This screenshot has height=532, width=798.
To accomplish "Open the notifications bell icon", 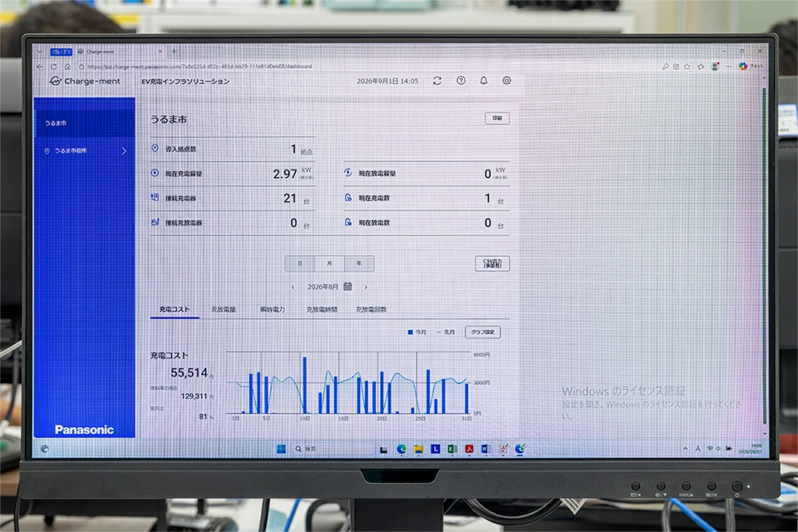I will [x=484, y=81].
